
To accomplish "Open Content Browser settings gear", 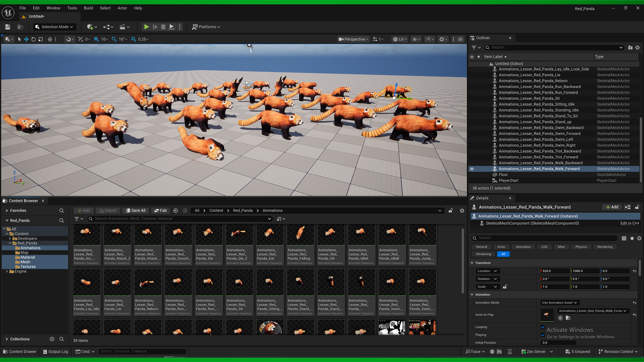I will point(462,211).
